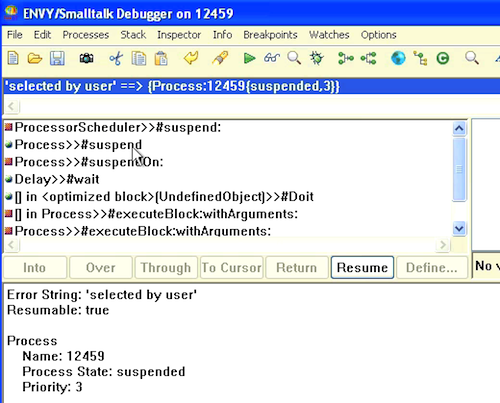Click the ENVY/Smalltalk title bar application icon

(x=11, y=13)
